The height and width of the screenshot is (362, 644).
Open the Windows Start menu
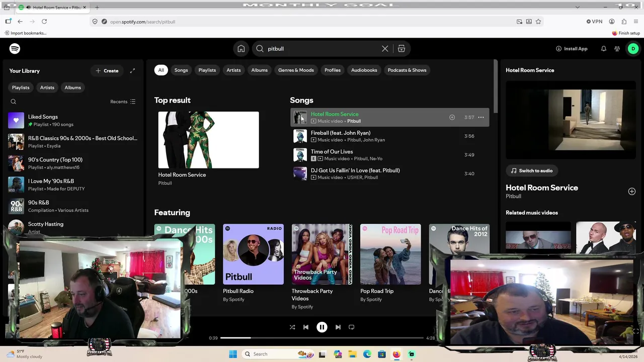coord(233,354)
